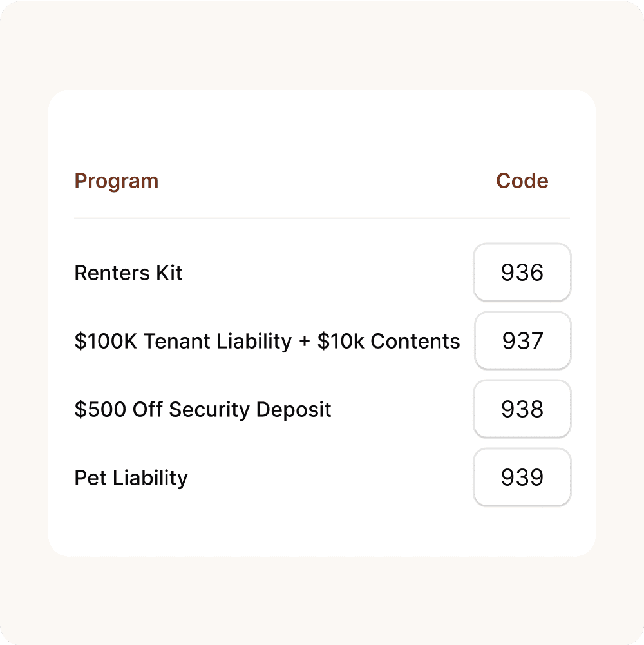Click the word "Kit" in first row
Viewport: 644px width, 645px height.
tap(169, 273)
